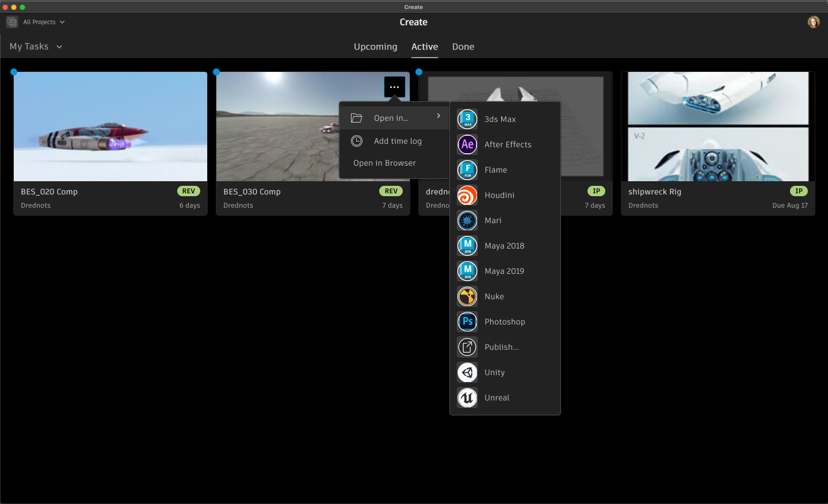The image size is (828, 504).
Task: Open the user profile avatar
Action: point(814,22)
